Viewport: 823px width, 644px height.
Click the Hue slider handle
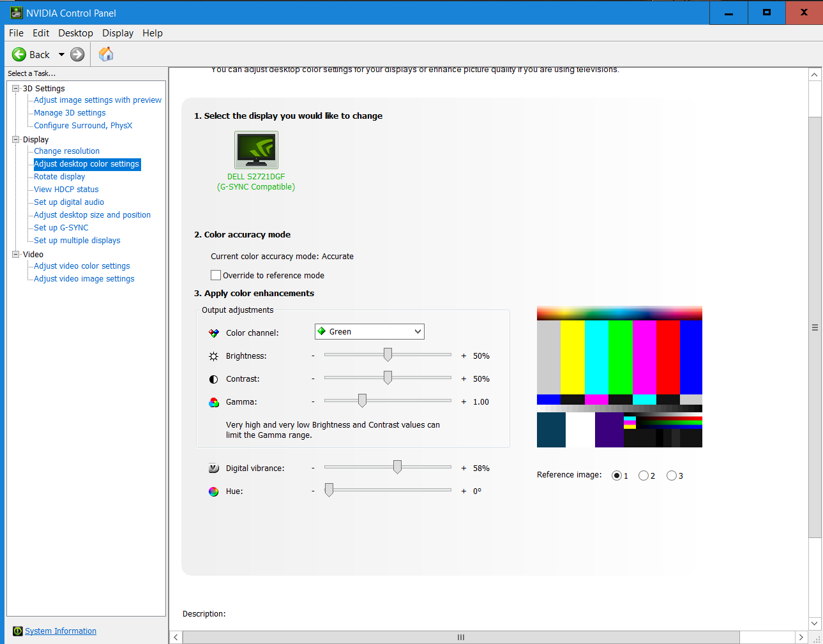coord(329,490)
